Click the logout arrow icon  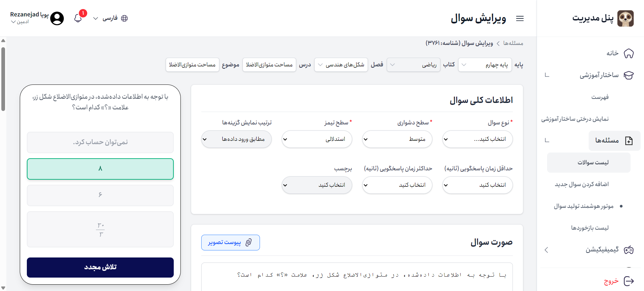tap(629, 281)
